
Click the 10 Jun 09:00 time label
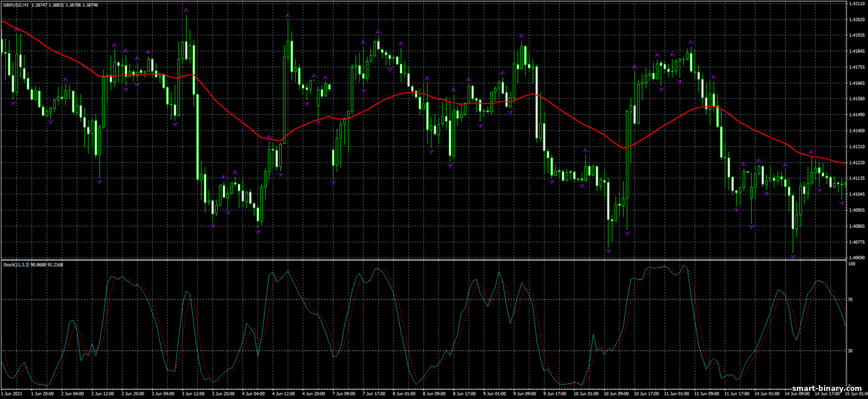coord(615,394)
